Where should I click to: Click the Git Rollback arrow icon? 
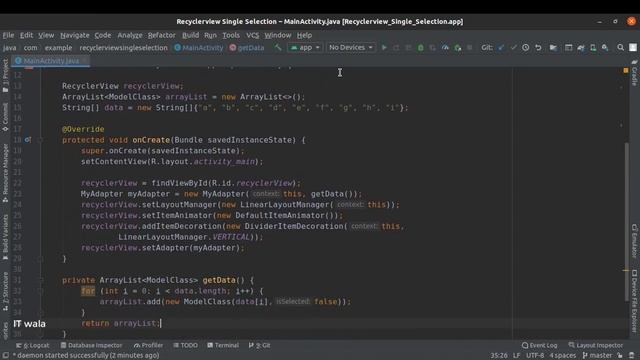pos(538,48)
